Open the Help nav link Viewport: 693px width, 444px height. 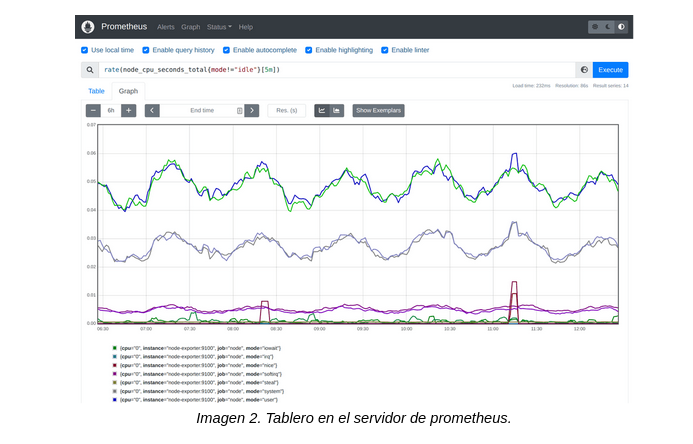[x=246, y=27]
